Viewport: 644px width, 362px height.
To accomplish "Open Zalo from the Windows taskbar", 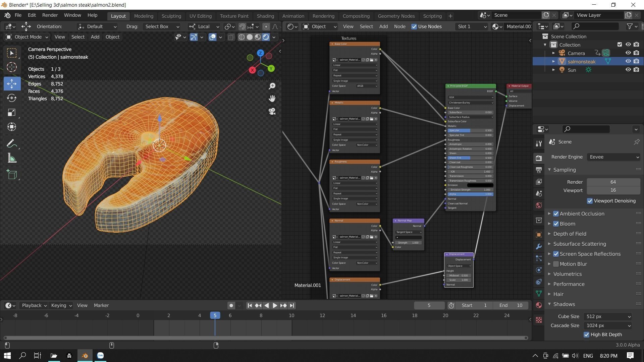I will click(100, 356).
